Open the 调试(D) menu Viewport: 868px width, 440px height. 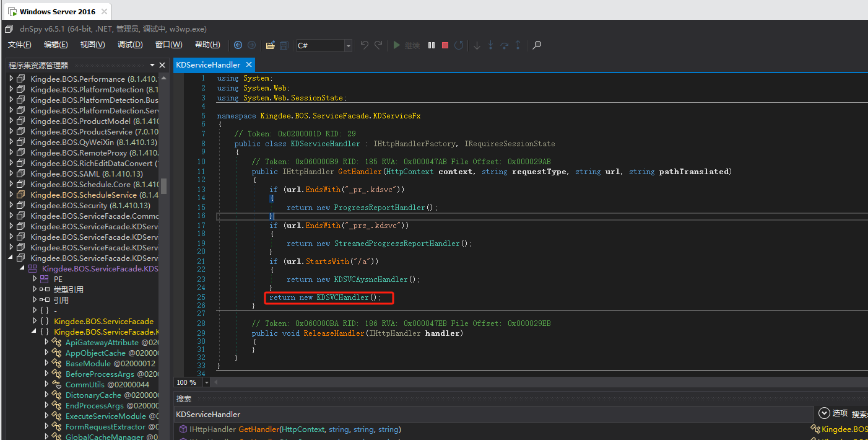tap(129, 45)
